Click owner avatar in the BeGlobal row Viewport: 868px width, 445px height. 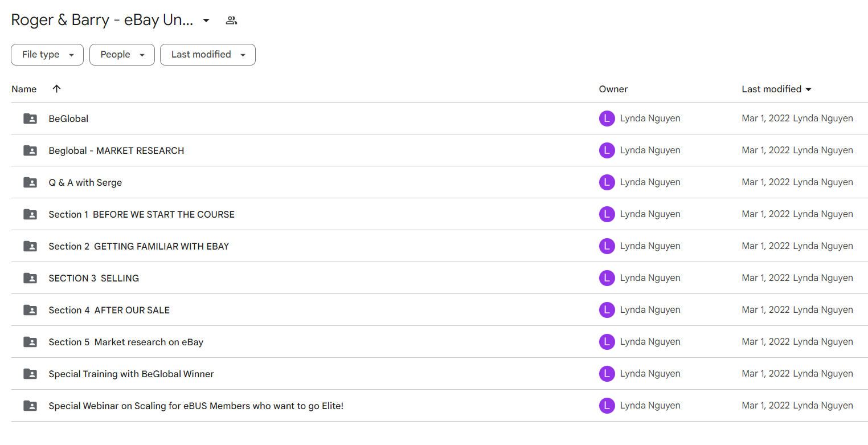[607, 119]
